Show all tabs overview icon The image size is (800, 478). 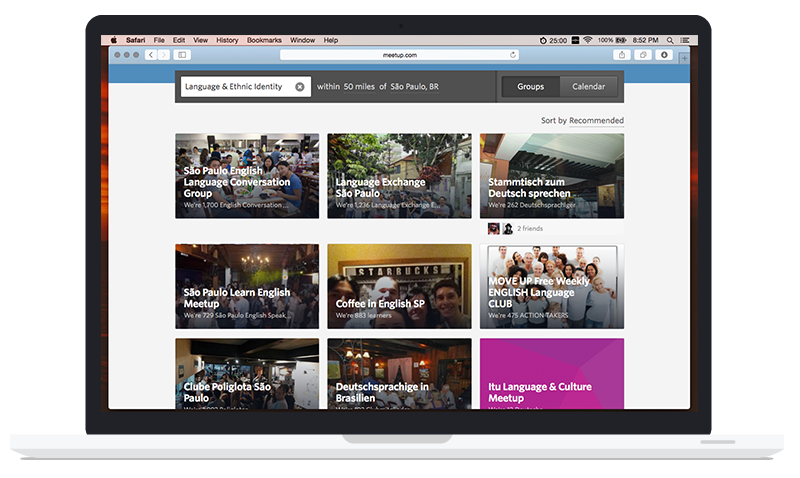(x=643, y=55)
